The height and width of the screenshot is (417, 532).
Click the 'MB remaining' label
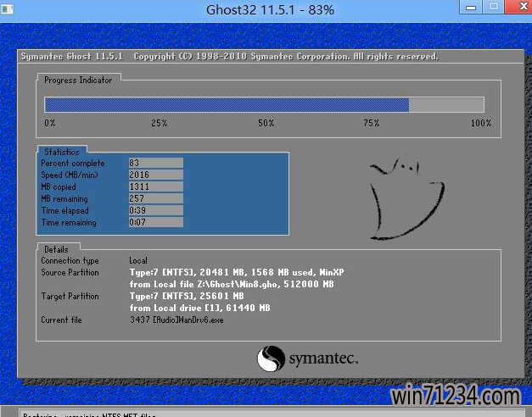click(64, 198)
